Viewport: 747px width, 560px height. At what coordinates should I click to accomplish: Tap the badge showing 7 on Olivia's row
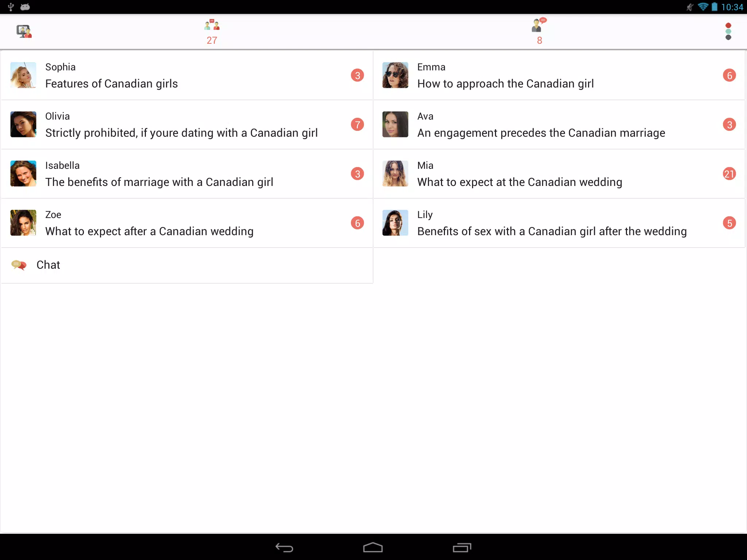click(x=357, y=124)
